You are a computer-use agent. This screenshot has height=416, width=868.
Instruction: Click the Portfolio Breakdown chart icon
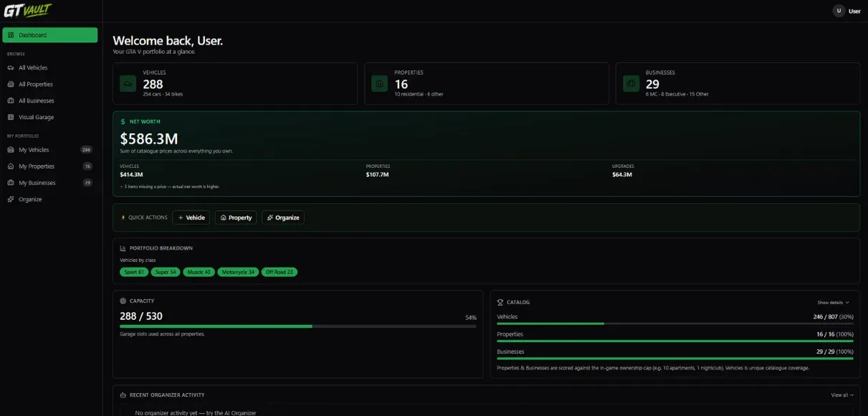point(123,248)
